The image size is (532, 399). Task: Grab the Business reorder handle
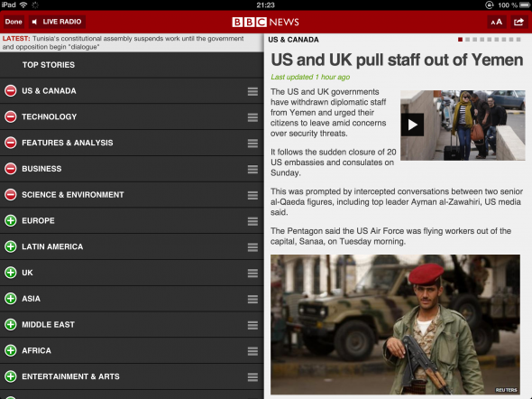click(252, 169)
